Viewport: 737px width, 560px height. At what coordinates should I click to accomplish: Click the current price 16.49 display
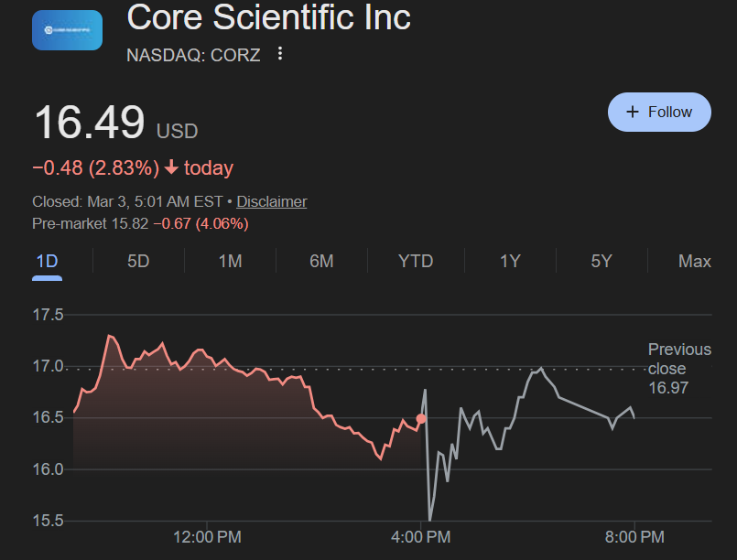89,122
